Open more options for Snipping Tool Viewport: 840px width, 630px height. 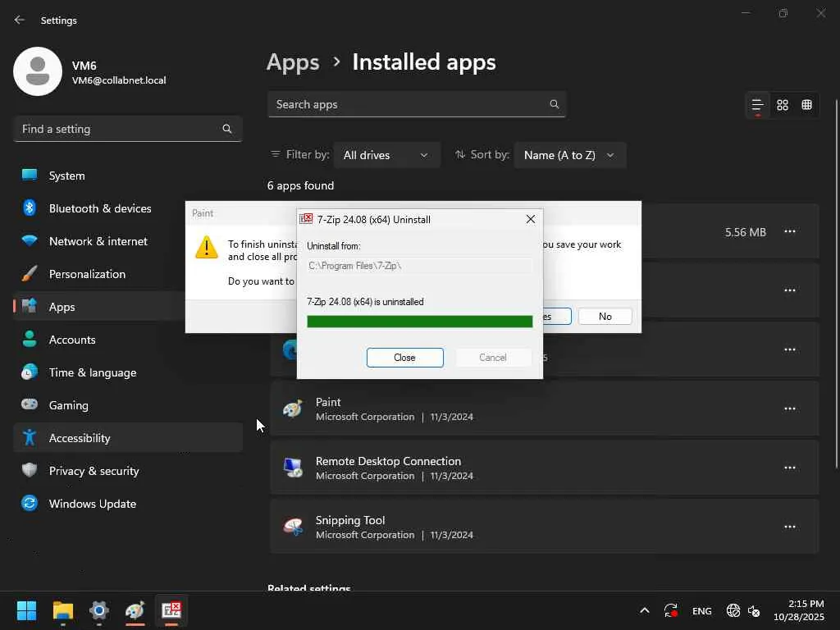[789, 527]
